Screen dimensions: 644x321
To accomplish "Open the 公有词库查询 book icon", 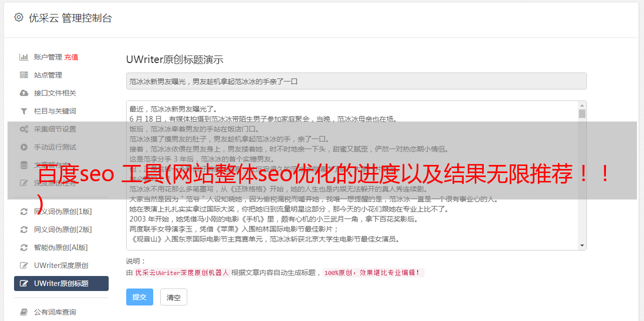I will tap(24, 312).
